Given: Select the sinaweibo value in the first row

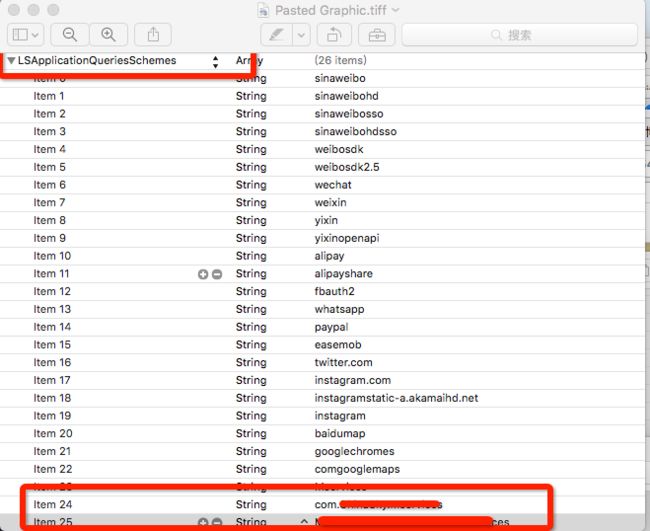Looking at the screenshot, I should click(340, 78).
